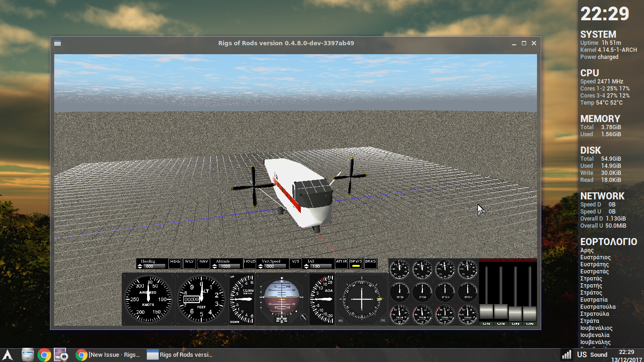
Task: Click the name Ιουβενάλιος in the side panel
Action: [x=596, y=328]
